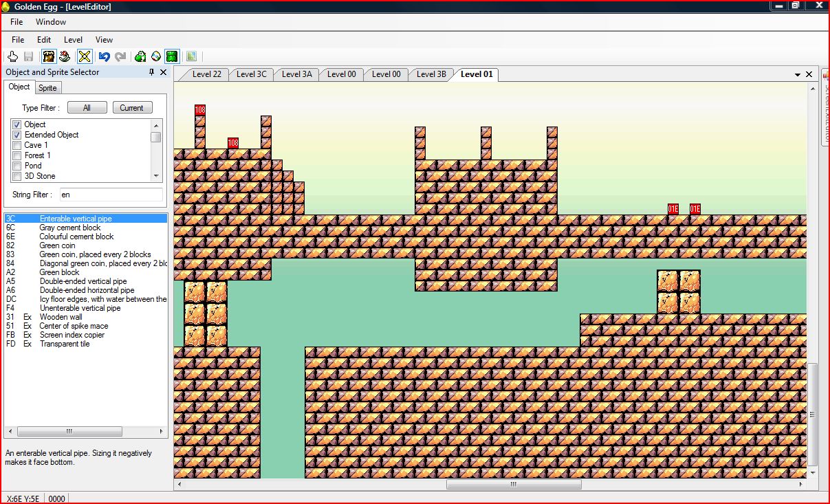830x504 pixels.
Task: Pin the Object and Sprite Selector panel
Action: pos(152,72)
